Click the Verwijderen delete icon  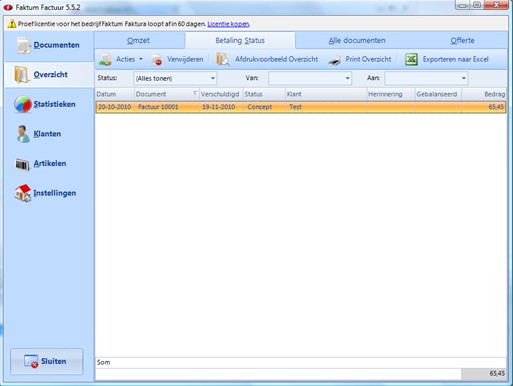(157, 60)
